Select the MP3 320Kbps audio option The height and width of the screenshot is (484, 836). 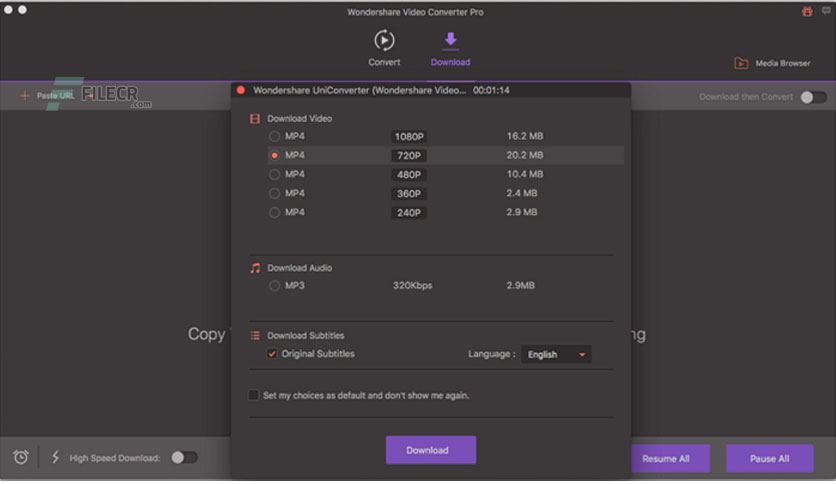tap(274, 286)
